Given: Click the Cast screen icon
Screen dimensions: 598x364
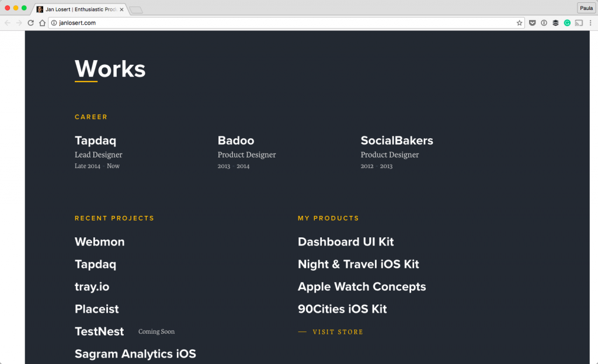Looking at the screenshot, I should [x=579, y=23].
